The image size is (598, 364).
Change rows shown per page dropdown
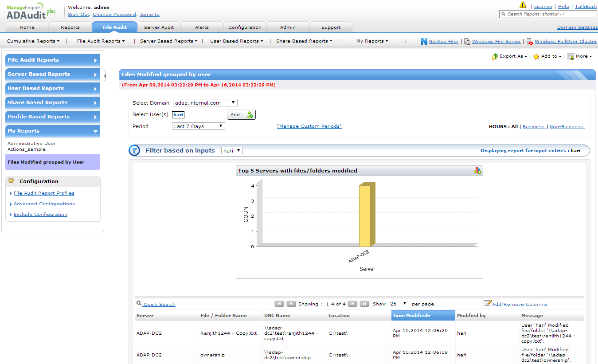pos(398,304)
